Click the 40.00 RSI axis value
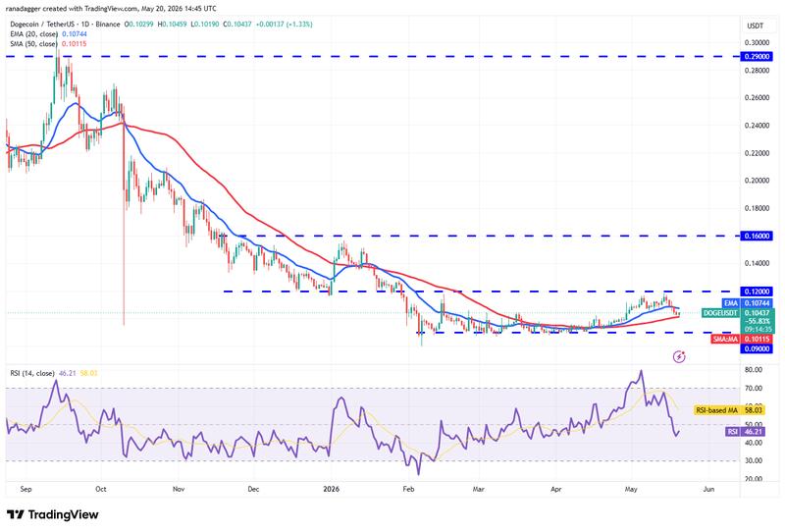The image size is (785, 532). coord(754,443)
